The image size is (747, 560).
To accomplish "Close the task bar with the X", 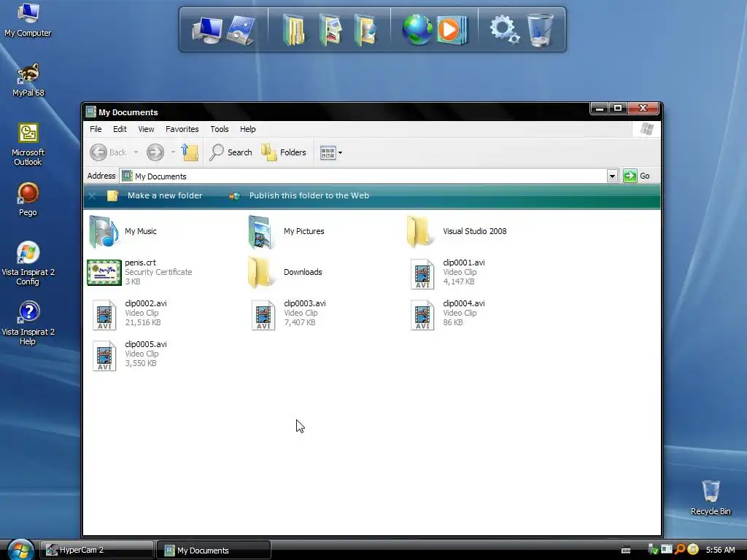I will click(92, 195).
